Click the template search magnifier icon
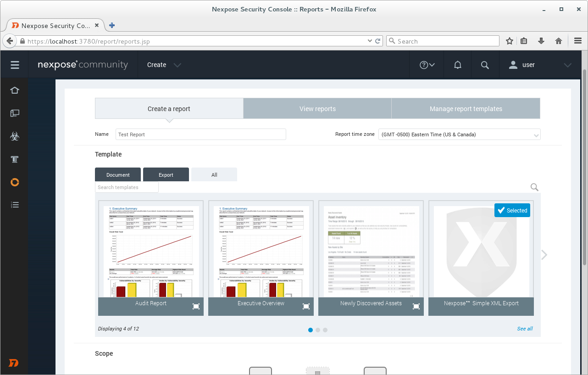588x375 pixels. coord(534,187)
